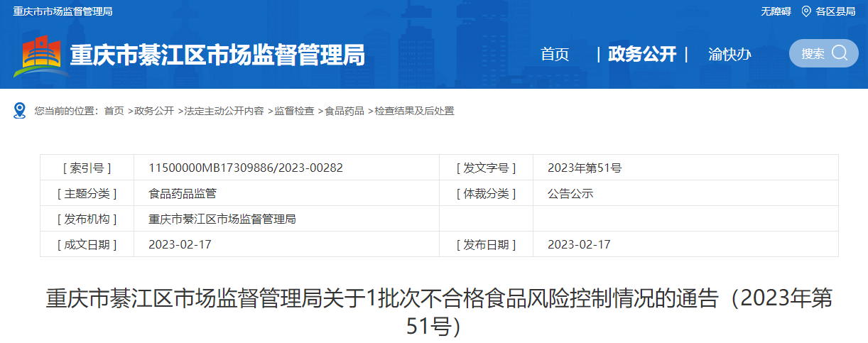Open the 无障碍 accessibility link
The width and height of the screenshot is (868, 343).
[x=776, y=11]
